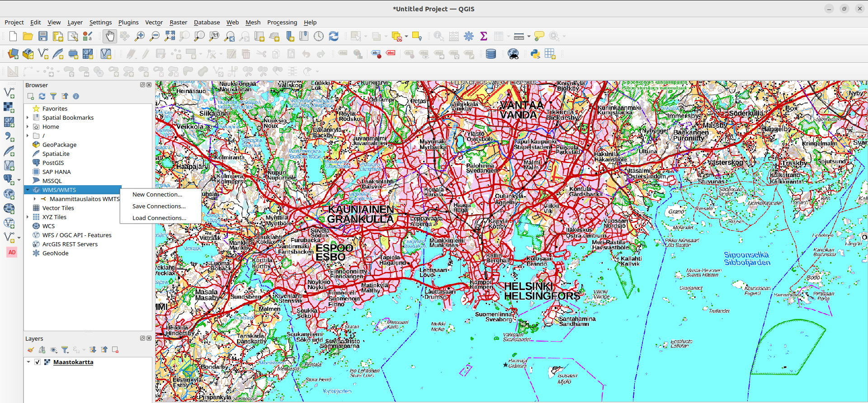The height and width of the screenshot is (403, 868).
Task: Open the Temporal Controller clock icon
Action: click(x=319, y=36)
